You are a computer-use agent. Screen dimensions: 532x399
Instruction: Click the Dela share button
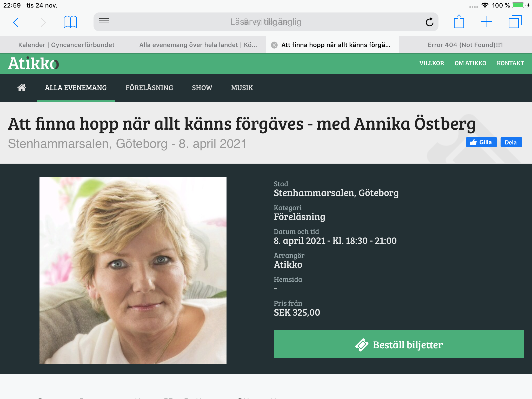tap(511, 142)
